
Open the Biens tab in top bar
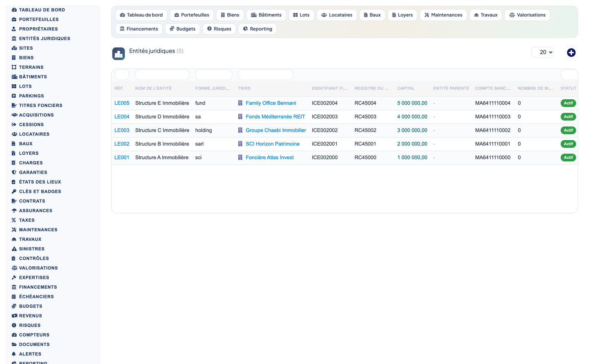click(230, 15)
